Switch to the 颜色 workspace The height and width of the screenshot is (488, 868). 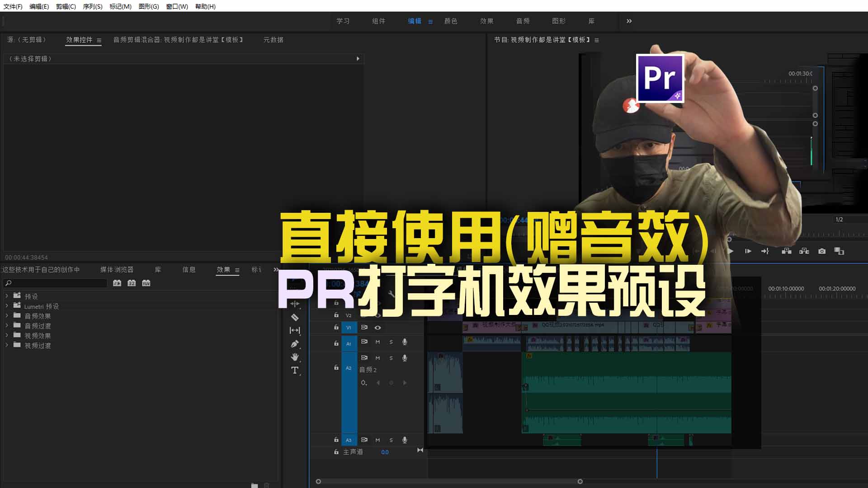pyautogui.click(x=451, y=21)
